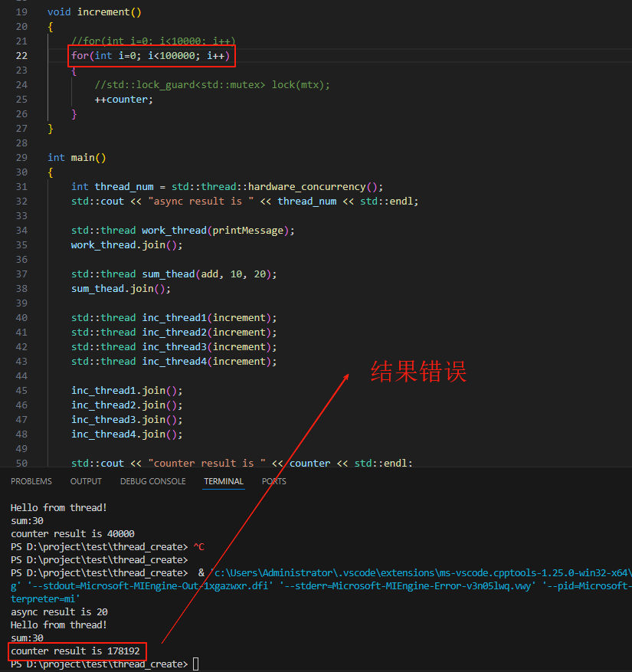
Task: Click commented 'std::lock_guard<std::mutex> lock(mtx);' line
Action: click(x=212, y=85)
